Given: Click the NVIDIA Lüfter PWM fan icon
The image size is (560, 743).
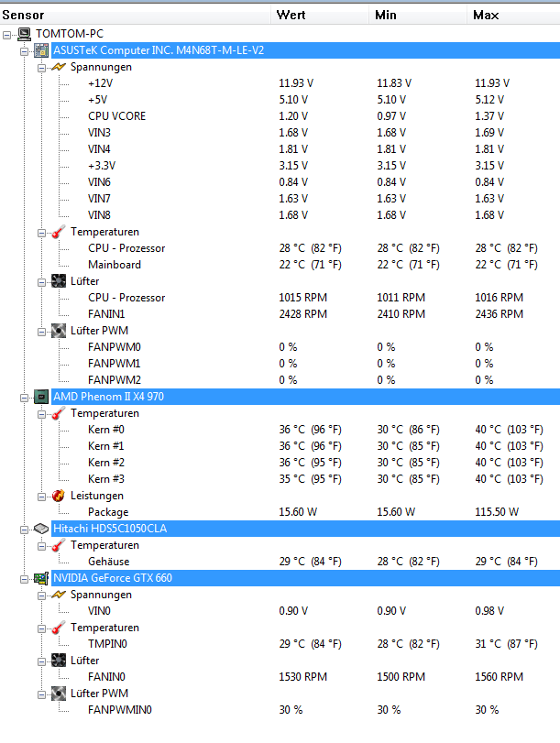Looking at the screenshot, I should coord(59,694).
